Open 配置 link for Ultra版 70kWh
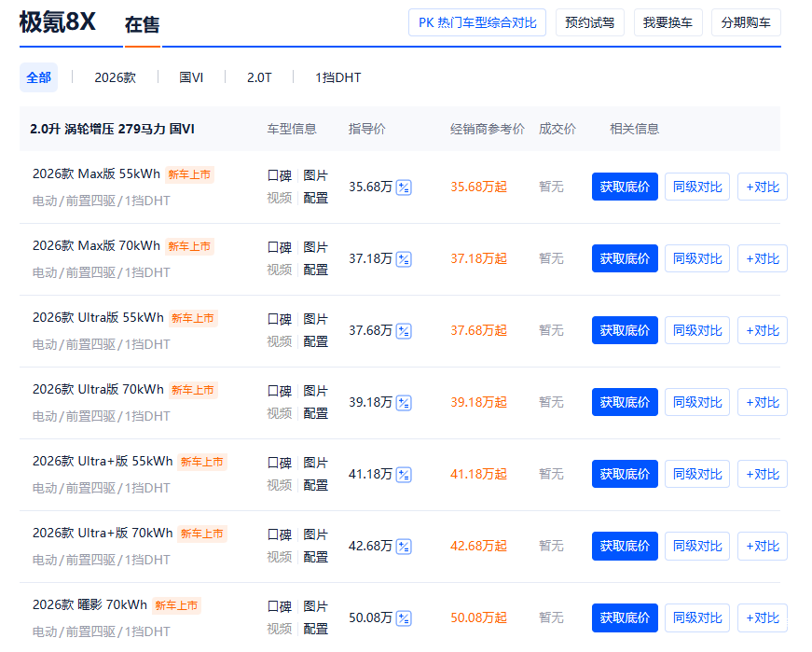Viewport: 812px width, 652px height. click(x=315, y=413)
